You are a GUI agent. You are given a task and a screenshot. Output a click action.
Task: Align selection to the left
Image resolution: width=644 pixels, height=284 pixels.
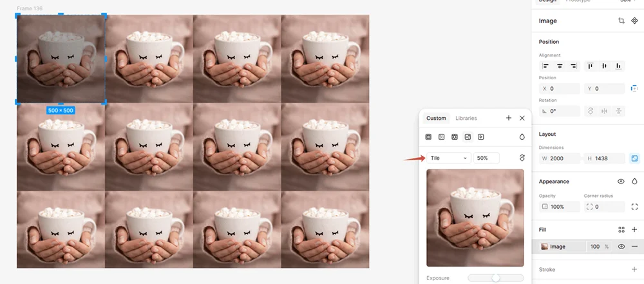(546, 66)
